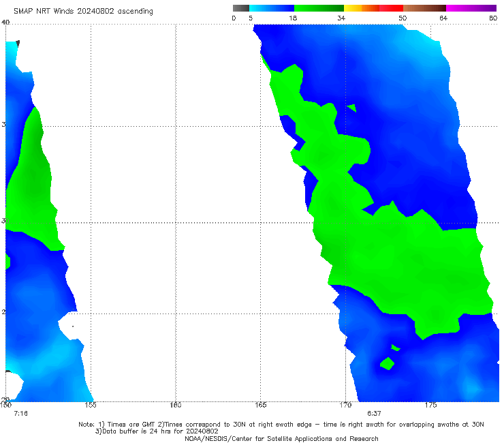504x443 pixels.
Task: Click the NOAA/NESDIS Center for Satellite Applications credit
Action: point(281,438)
